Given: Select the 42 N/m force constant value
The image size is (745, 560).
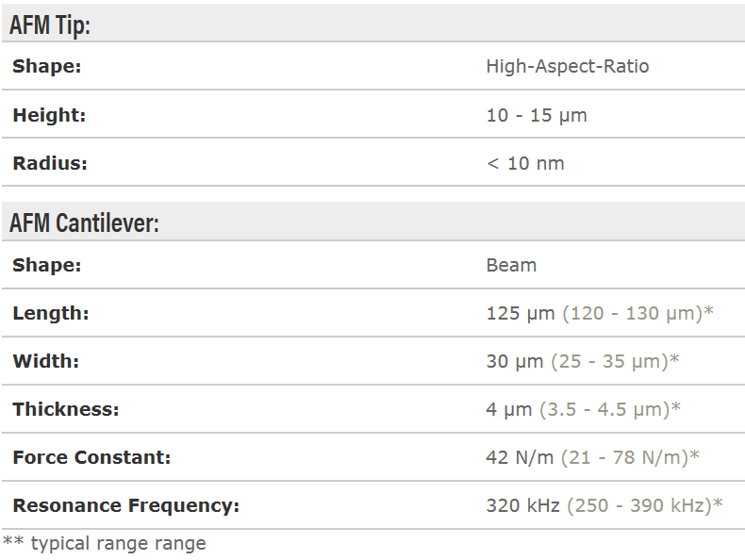Looking at the screenshot, I should (521, 458).
